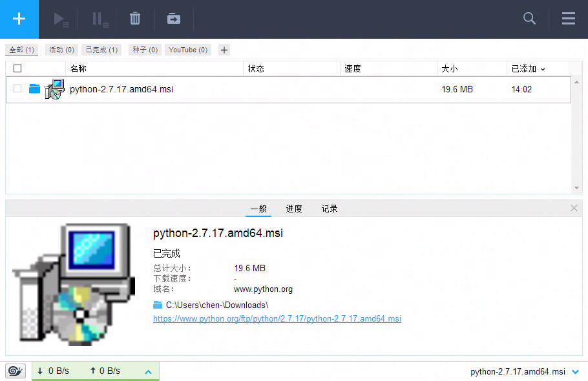Select the YouTube (0) filter tab

(188, 50)
